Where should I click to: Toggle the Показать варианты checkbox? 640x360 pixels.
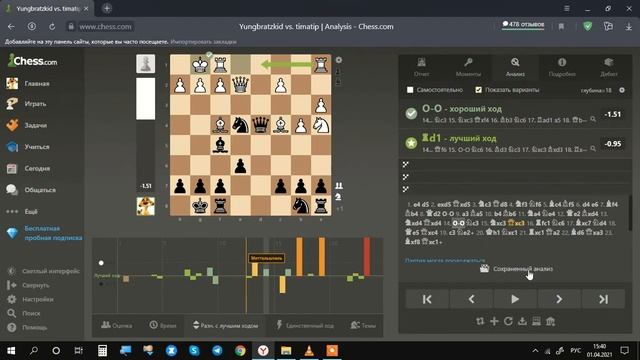(x=478, y=90)
